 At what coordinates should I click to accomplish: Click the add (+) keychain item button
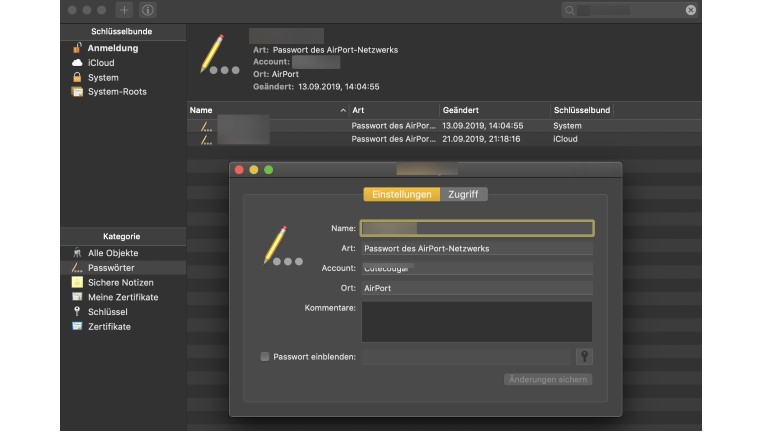pos(124,10)
